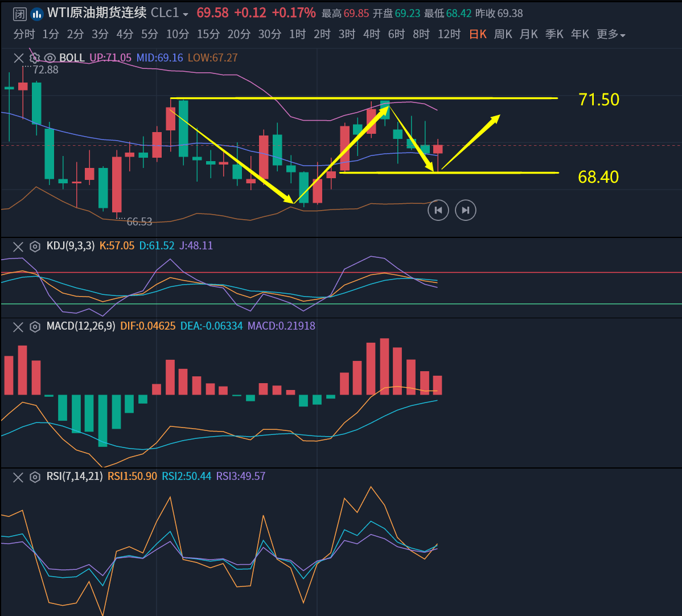Toggle the 闭 market status box
682x616 pixels.
(x=20, y=13)
